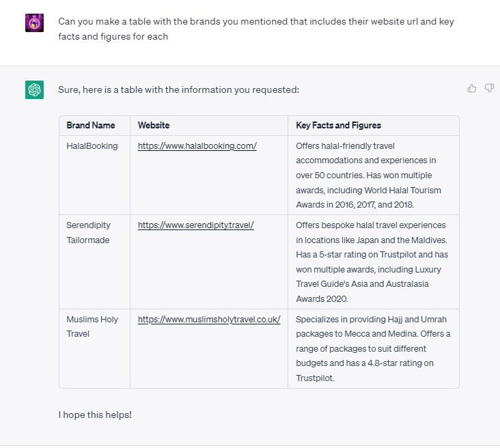
Task: Click the Key Facts and Figures header
Action: (x=338, y=126)
